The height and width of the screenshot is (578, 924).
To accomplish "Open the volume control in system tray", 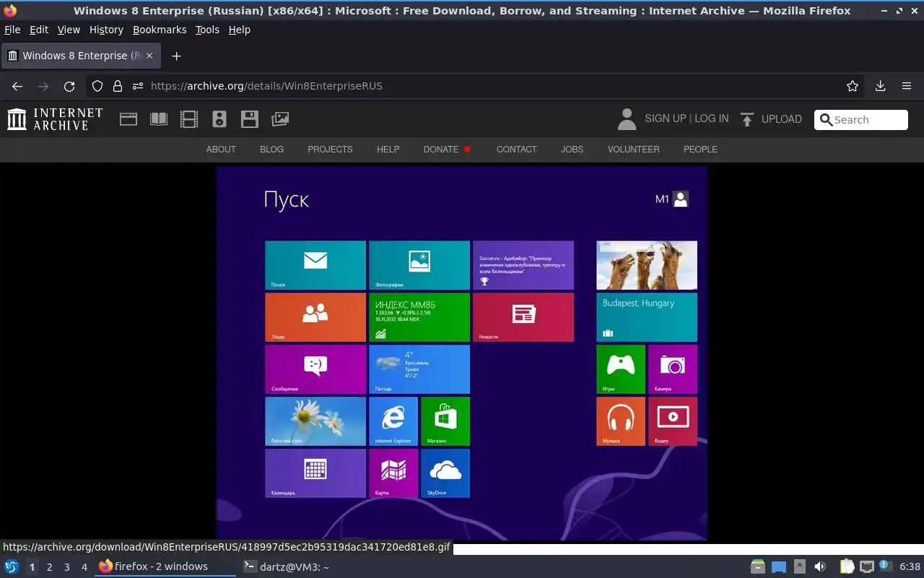I will click(x=820, y=566).
